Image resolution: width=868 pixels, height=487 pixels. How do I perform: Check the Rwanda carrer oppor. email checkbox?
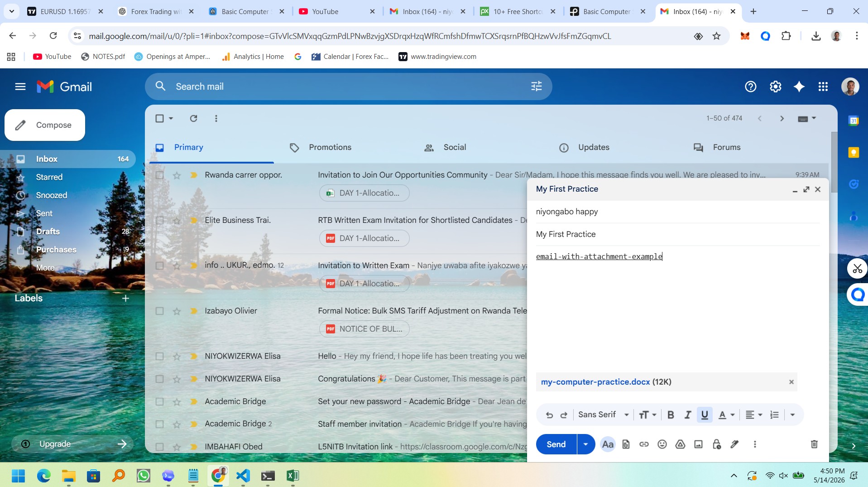(x=159, y=175)
